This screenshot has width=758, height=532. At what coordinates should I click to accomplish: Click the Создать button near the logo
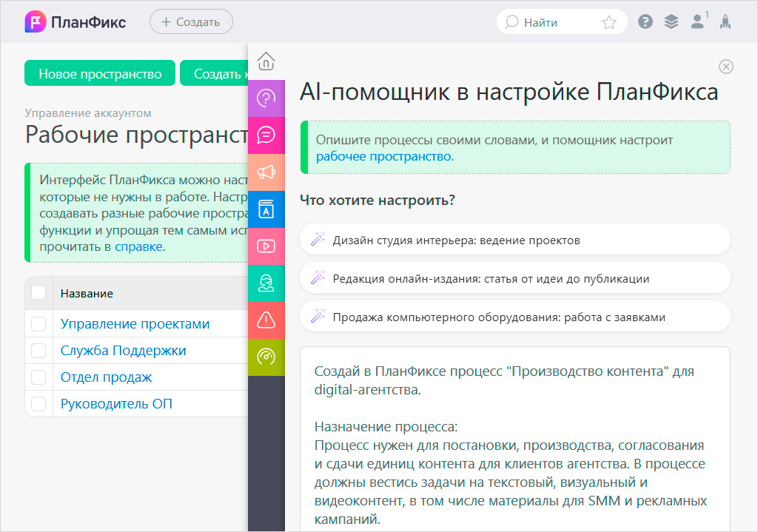(x=191, y=21)
